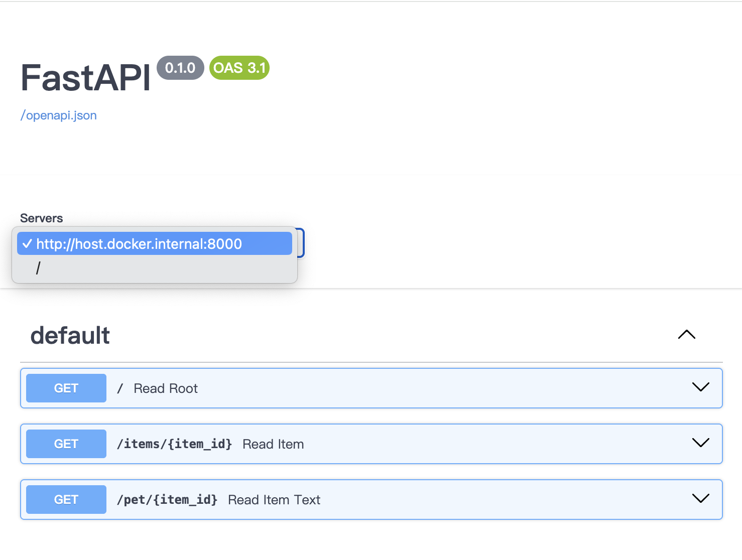Click the GET badge for Read Root
The image size is (742, 560).
(x=66, y=388)
